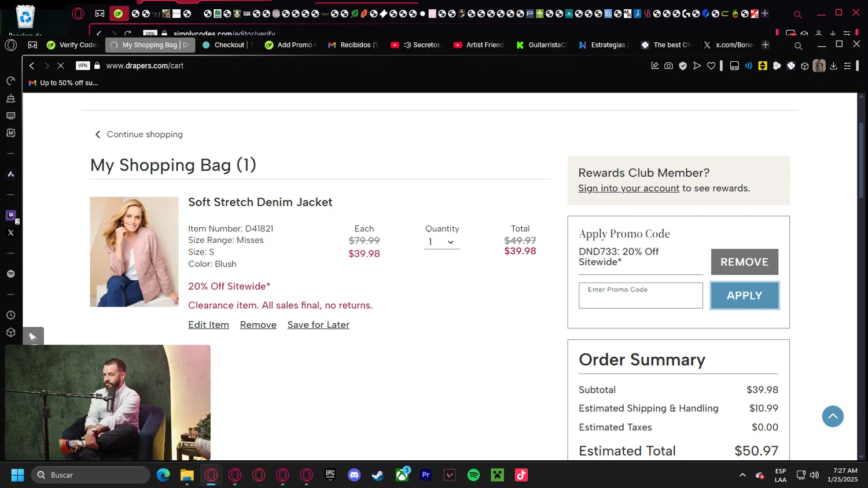This screenshot has height=488, width=868.
Task: Open Soft Stretch Denim Jacket title
Action: point(260,202)
